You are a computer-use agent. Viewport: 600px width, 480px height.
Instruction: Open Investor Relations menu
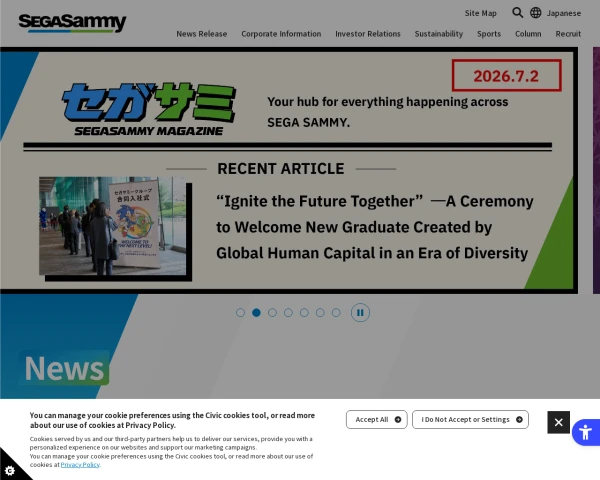click(368, 34)
